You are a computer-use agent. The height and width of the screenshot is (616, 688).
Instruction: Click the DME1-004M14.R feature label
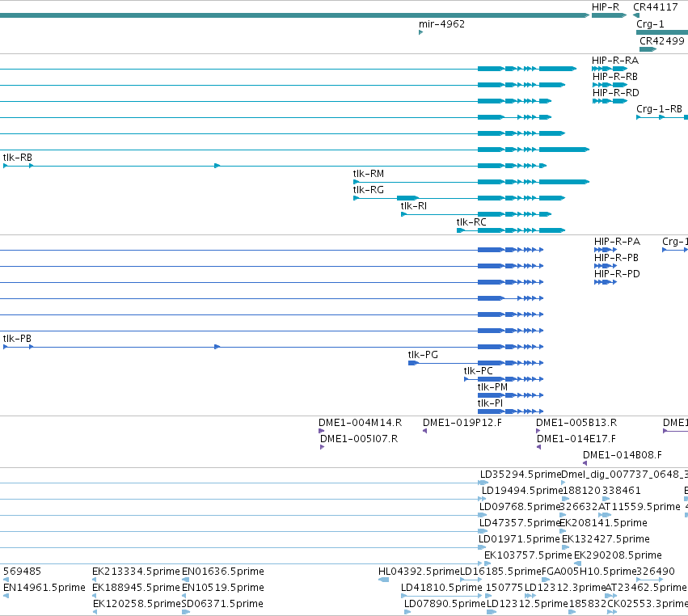[x=361, y=423]
